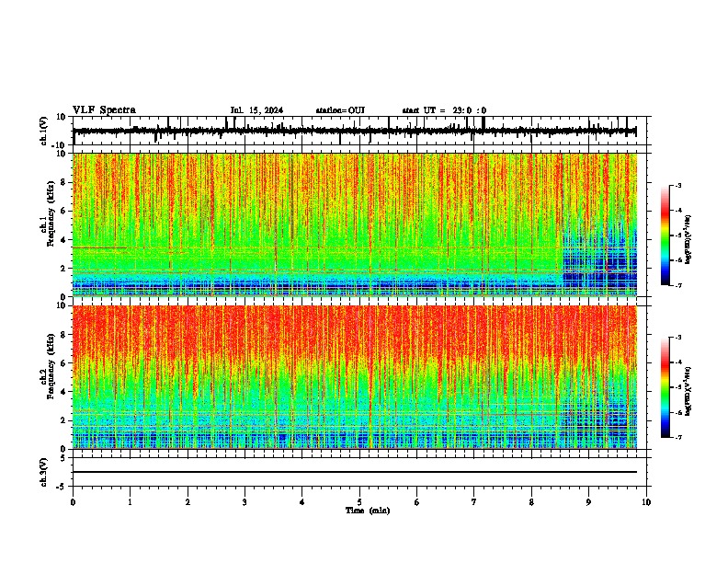Click the "VLF Spectra" plot title
Screen dimensions: 728x563
pos(105,110)
